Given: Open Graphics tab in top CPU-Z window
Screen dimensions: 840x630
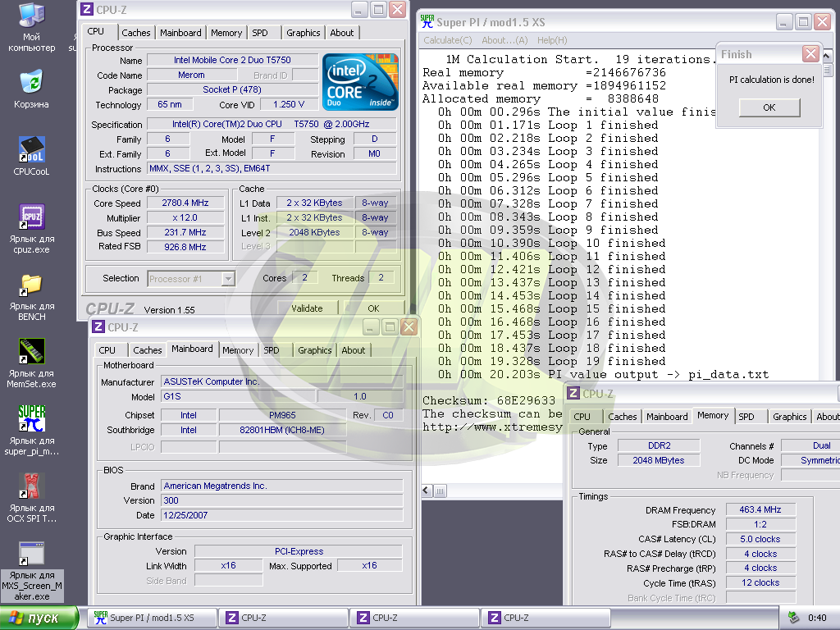Looking at the screenshot, I should [x=304, y=33].
